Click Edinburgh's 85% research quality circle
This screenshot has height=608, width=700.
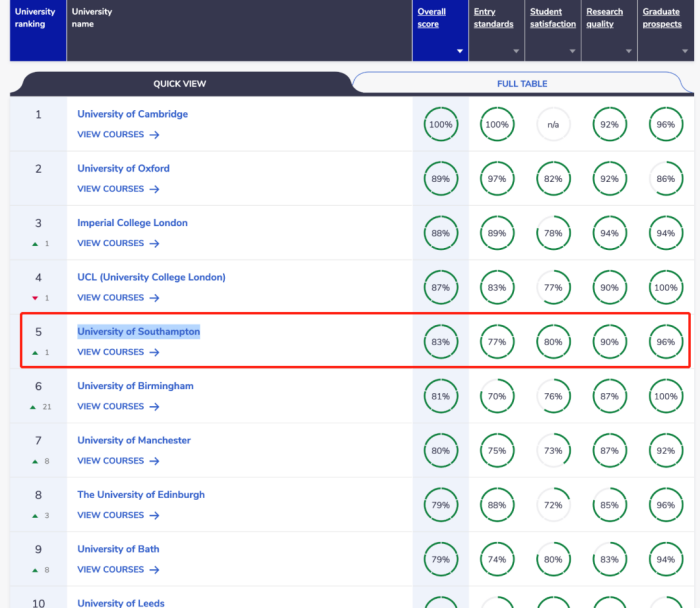(609, 505)
